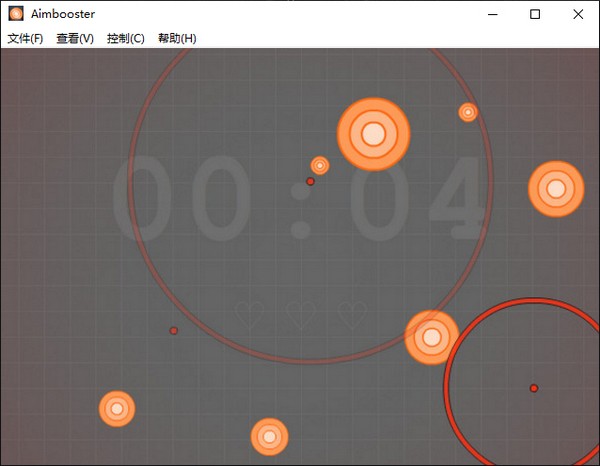Open the 文件(F) menu

(25, 38)
